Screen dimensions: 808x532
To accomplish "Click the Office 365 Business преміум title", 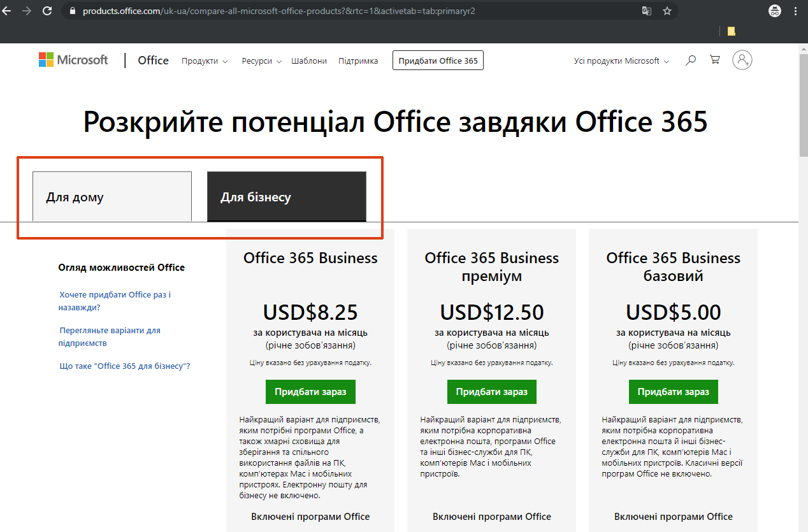I will click(492, 267).
